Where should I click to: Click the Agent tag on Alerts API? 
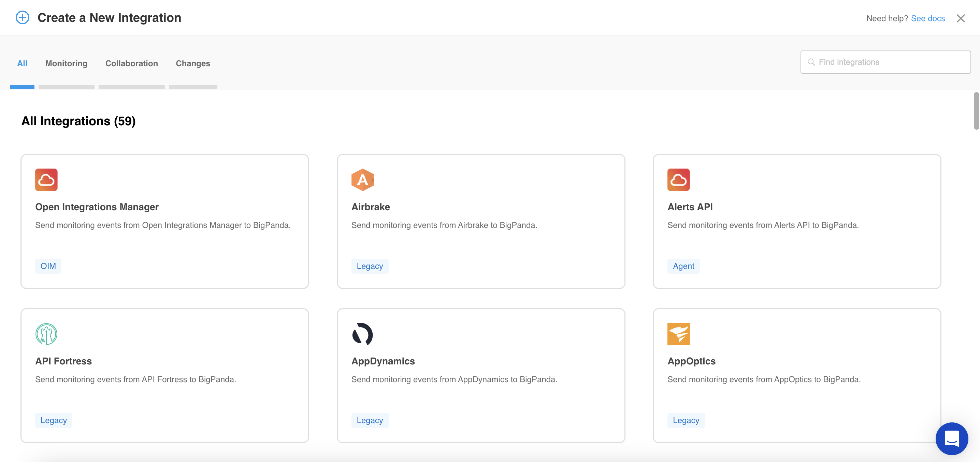click(x=683, y=266)
